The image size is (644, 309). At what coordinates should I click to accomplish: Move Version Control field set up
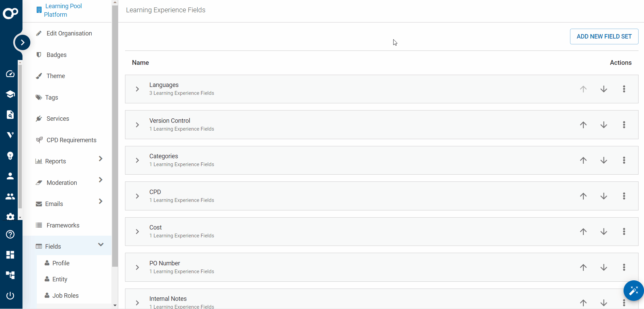point(583,125)
